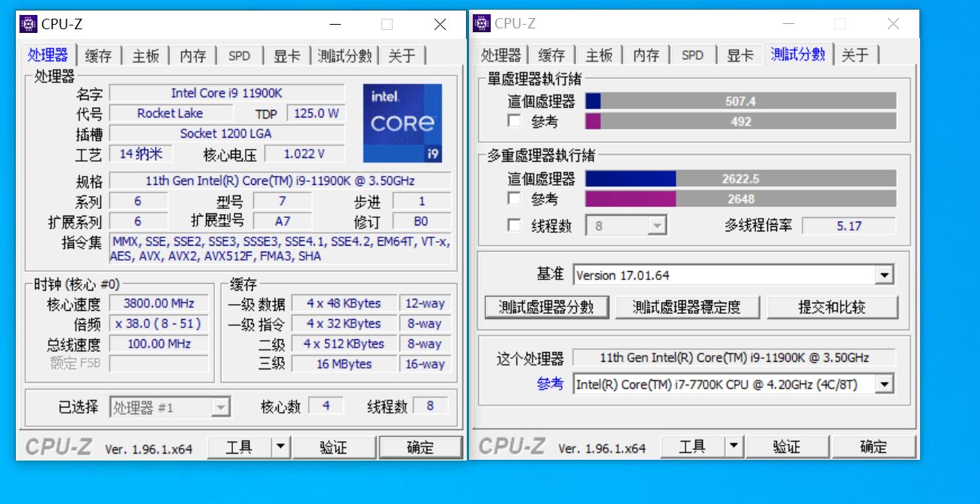Switch to the 缓存 tab in left window
980x504 pixels.
[x=97, y=55]
